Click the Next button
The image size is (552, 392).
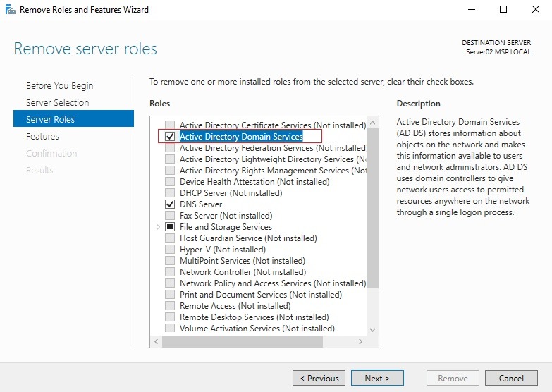pyautogui.click(x=377, y=378)
